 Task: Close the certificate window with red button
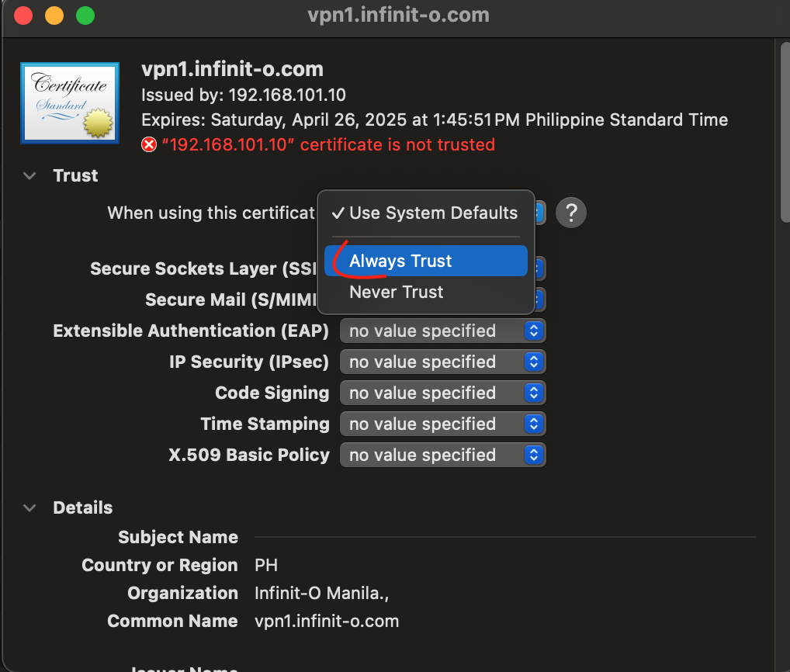coord(23,15)
